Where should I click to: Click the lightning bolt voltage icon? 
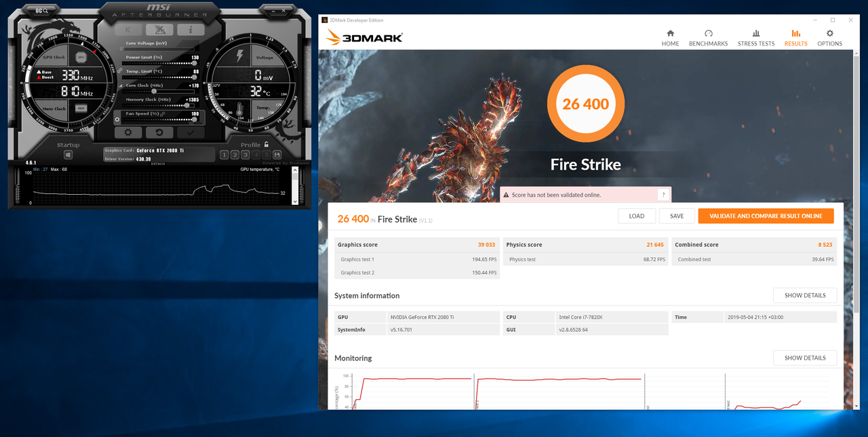point(239,56)
